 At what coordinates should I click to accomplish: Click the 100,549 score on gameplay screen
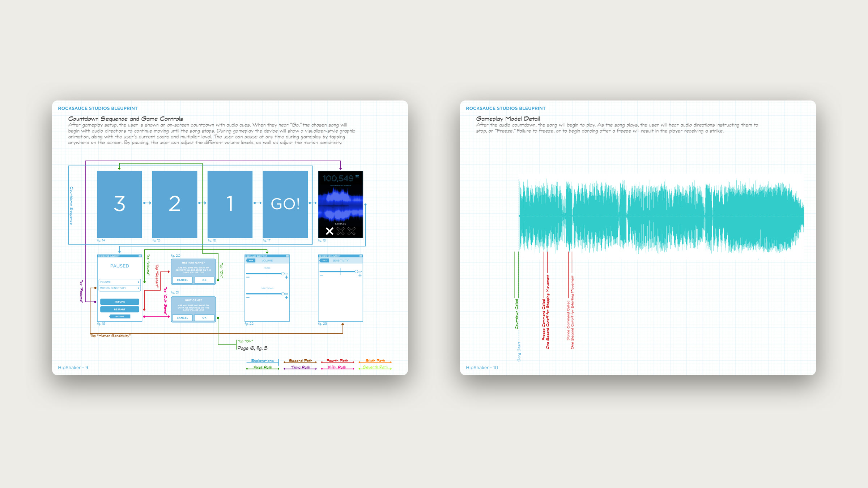coord(338,179)
